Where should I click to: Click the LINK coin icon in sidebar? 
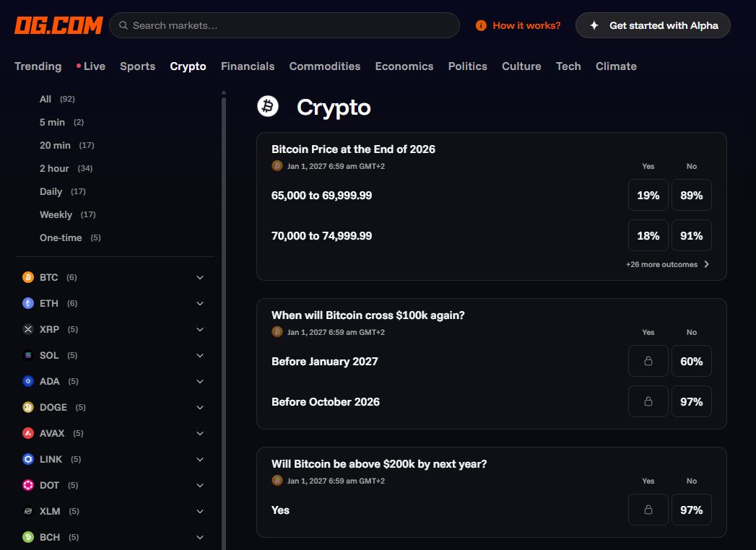click(28, 459)
